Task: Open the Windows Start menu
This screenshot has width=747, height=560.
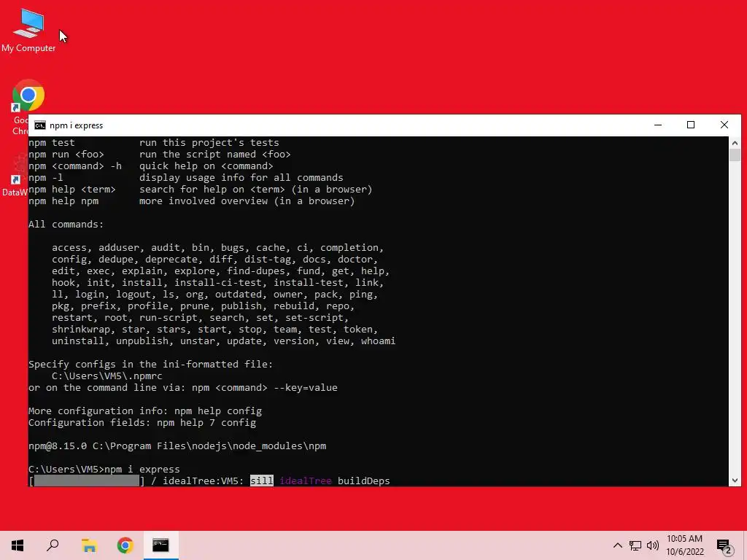Action: coord(18,545)
